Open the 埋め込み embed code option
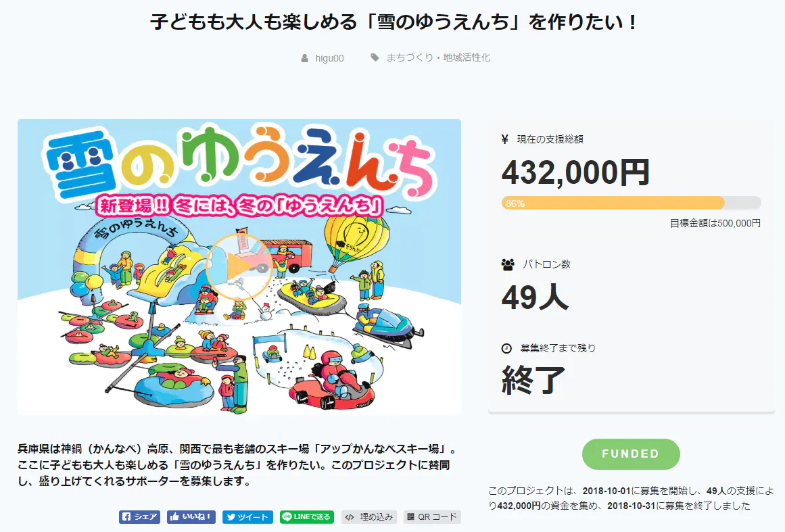The height and width of the screenshot is (532, 785). click(369, 517)
